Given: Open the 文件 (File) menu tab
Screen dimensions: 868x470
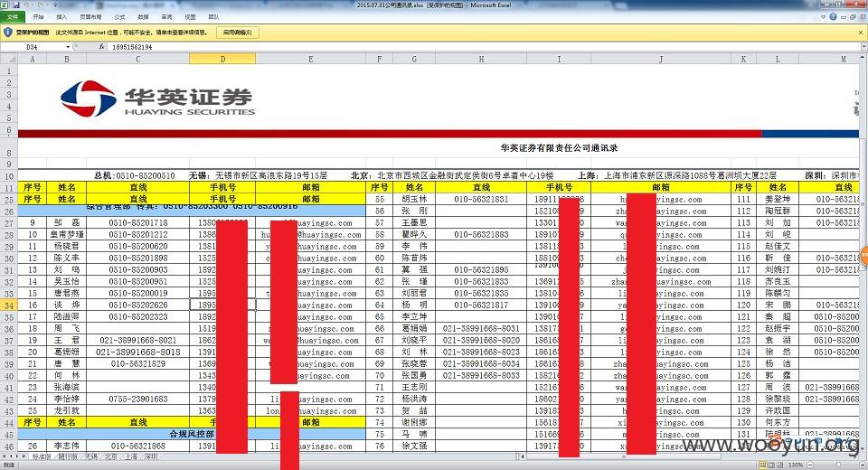Looking at the screenshot, I should tap(12, 16).
